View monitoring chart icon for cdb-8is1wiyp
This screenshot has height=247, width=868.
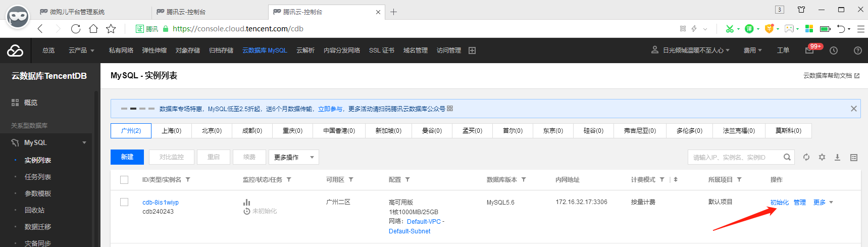247,202
